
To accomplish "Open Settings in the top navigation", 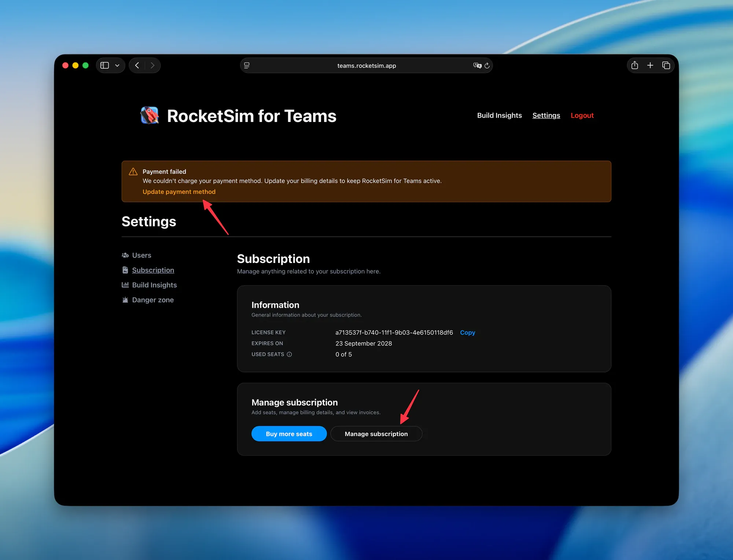I will 546,115.
